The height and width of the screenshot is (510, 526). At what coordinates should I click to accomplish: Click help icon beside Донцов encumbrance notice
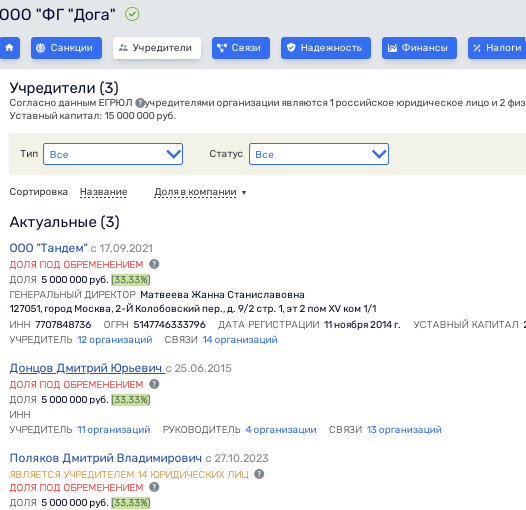pyautogui.click(x=154, y=384)
